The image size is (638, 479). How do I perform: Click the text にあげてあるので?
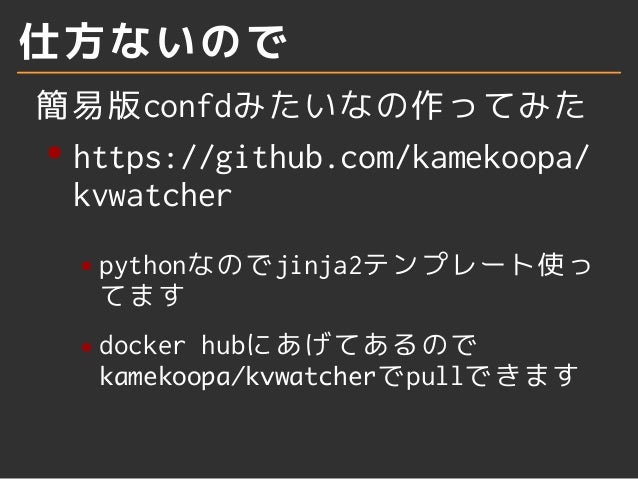pos(361,345)
